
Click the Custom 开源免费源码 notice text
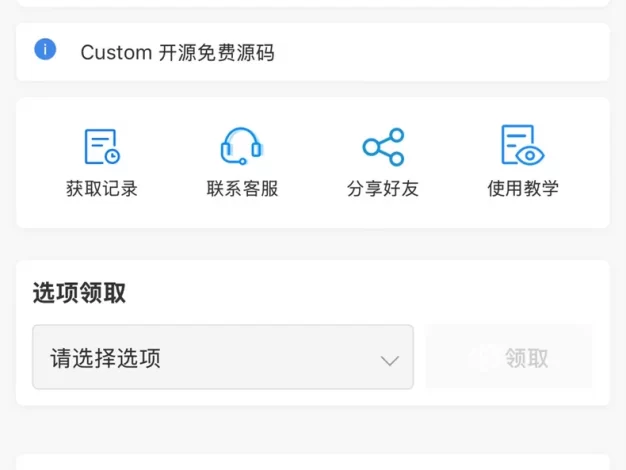tap(178, 52)
